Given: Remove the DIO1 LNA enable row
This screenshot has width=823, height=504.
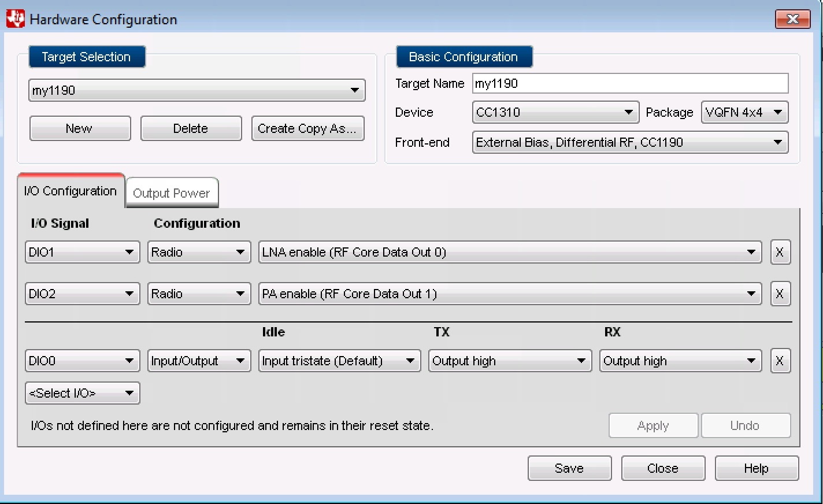Looking at the screenshot, I should 780,252.
